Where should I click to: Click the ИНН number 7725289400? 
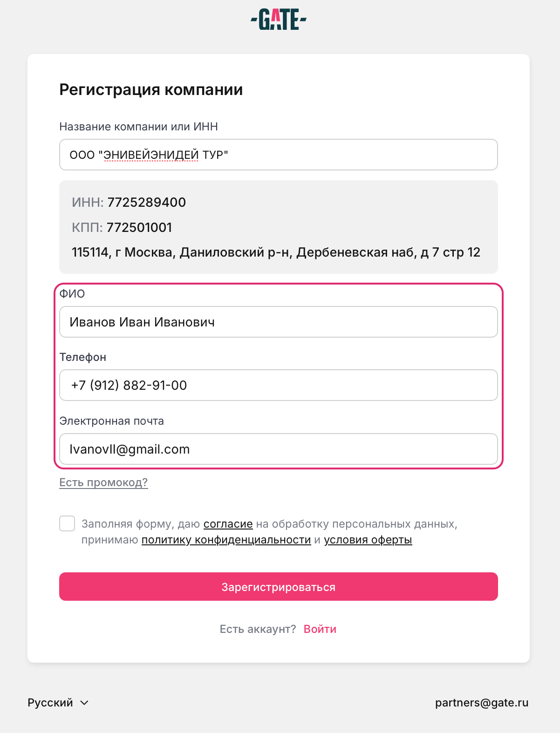point(146,202)
